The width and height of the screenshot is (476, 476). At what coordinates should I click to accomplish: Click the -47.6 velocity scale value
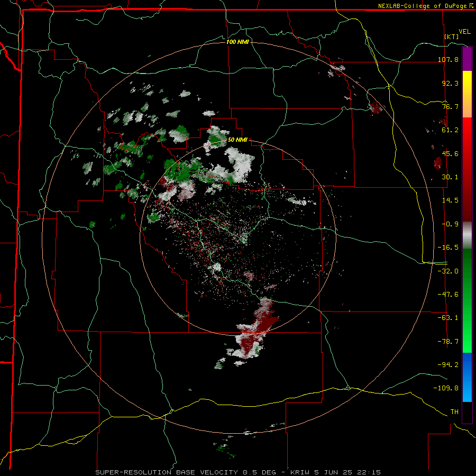[448, 295]
